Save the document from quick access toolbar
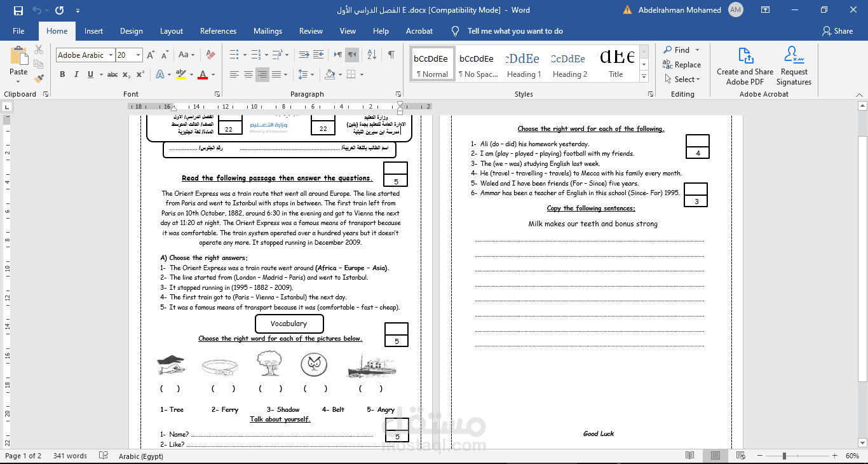This screenshot has width=868, height=464. (18, 10)
